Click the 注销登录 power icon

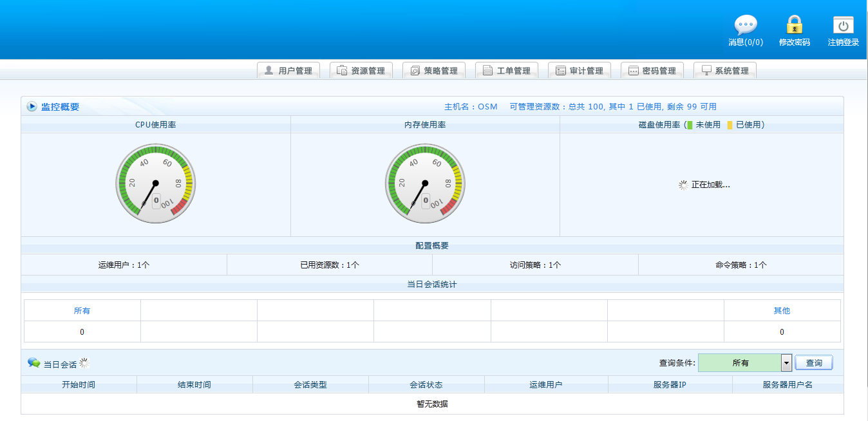(843, 26)
